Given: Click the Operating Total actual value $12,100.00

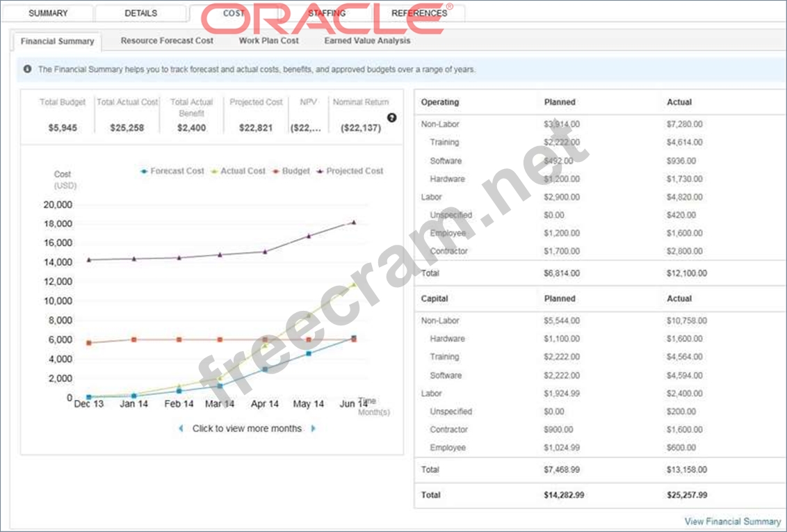Looking at the screenshot, I should click(687, 273).
